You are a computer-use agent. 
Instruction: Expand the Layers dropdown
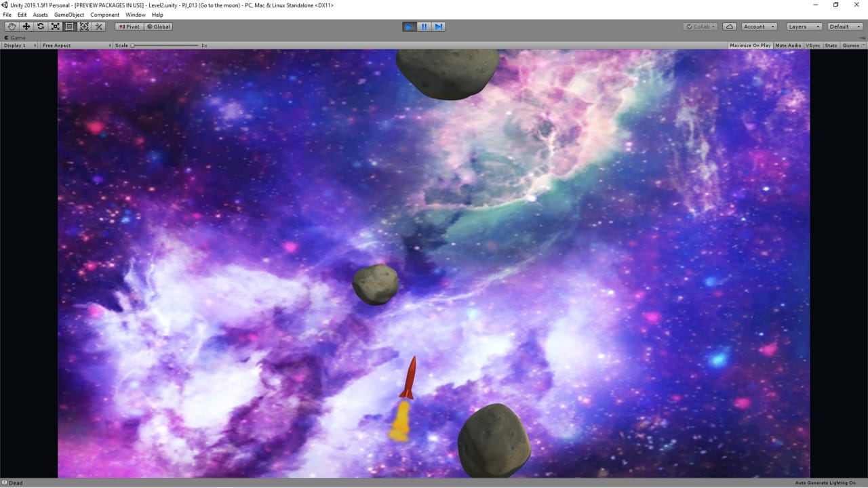click(804, 26)
